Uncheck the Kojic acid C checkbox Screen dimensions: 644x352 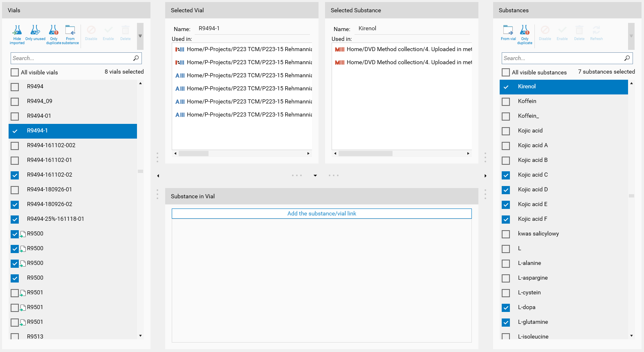(506, 175)
